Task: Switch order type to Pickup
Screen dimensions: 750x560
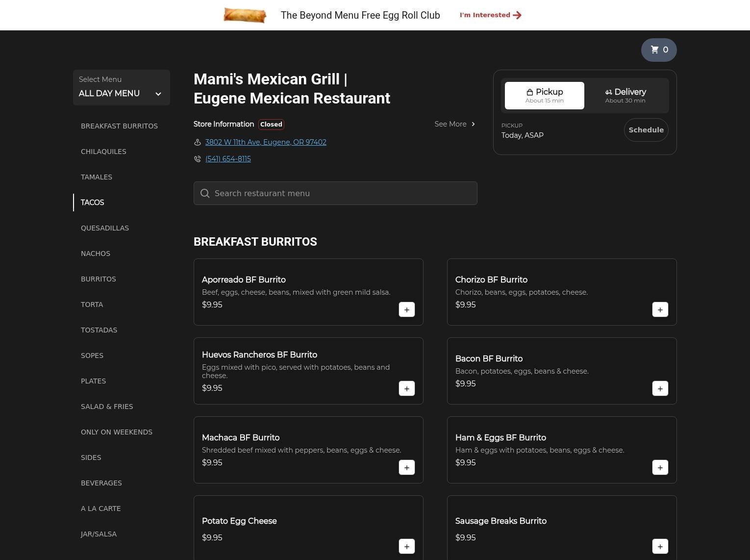Action: point(544,96)
